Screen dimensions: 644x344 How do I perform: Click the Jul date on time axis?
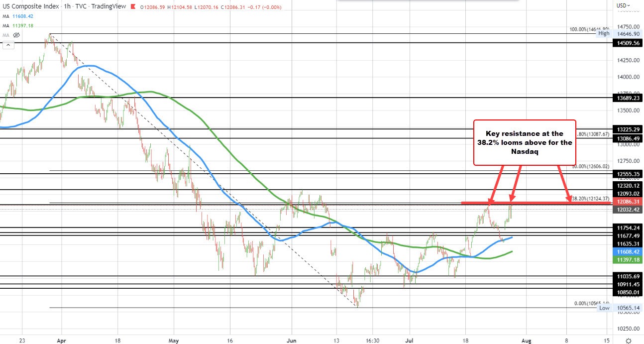coord(410,341)
